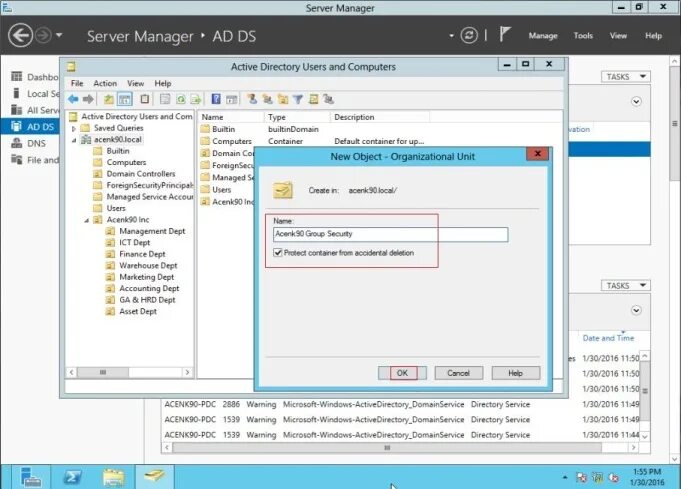The image size is (681, 489).
Task: Click the organizational unit Name field
Action: point(390,234)
